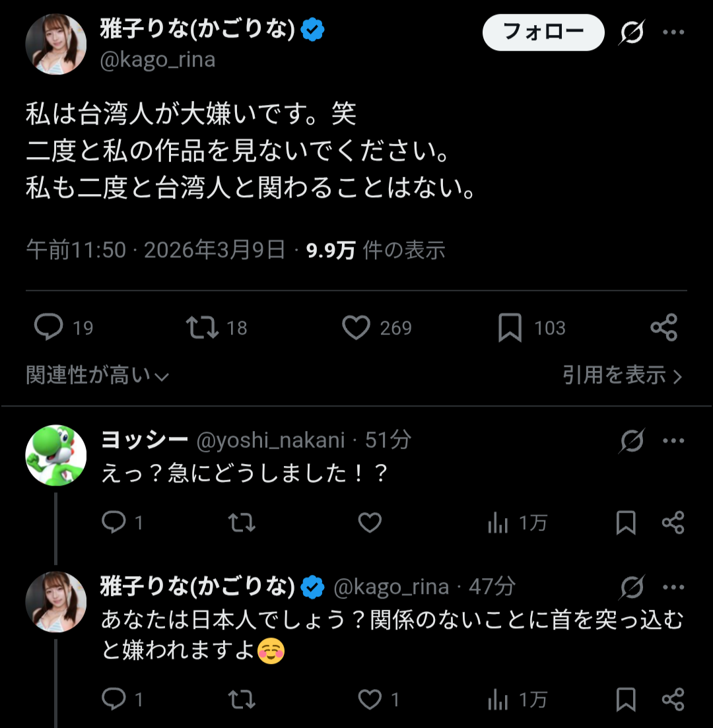This screenshot has width=713, height=728.
Task: Reply to the main post (19 replies)
Action: coord(49,327)
